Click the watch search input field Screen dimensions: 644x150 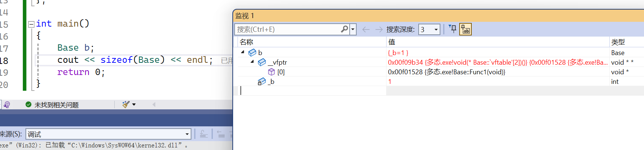click(x=288, y=30)
